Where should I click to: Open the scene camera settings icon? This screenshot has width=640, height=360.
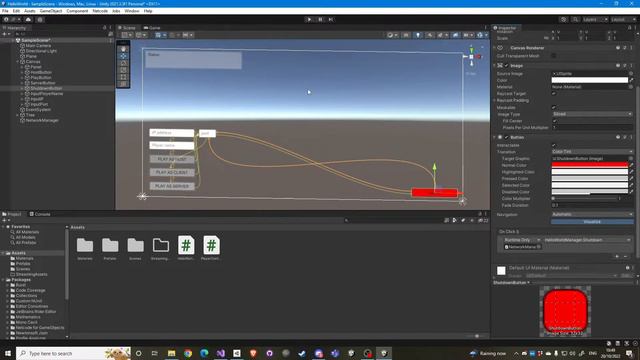click(468, 35)
